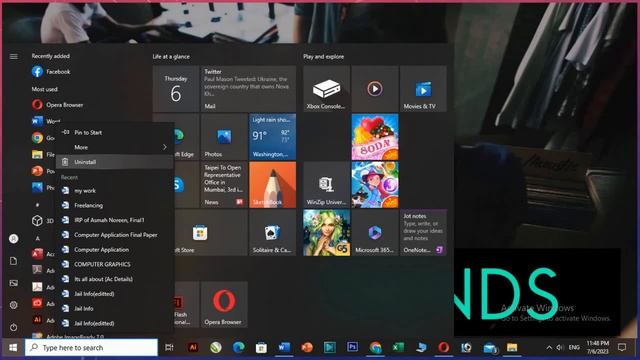Select Uninstall from the context menu

coord(114,162)
